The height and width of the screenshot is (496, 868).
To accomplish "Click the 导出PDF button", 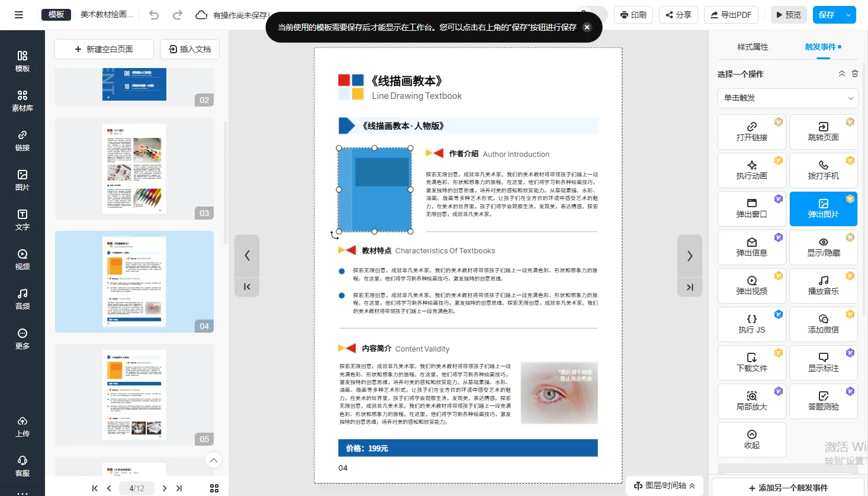I will tap(731, 15).
